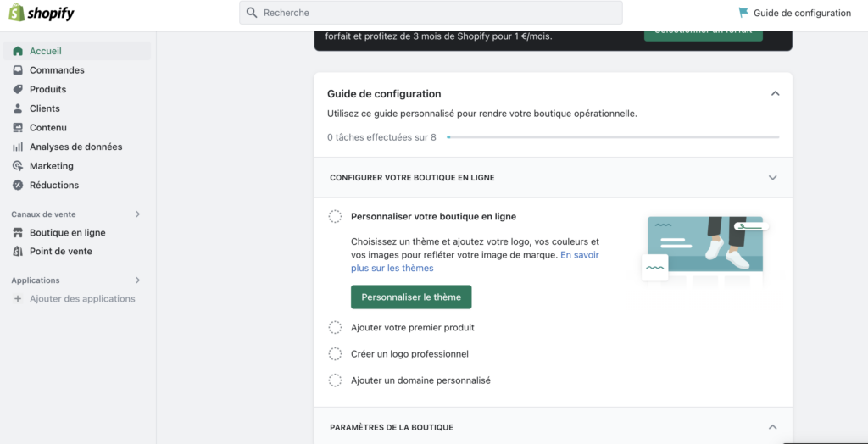Viewport: 868px width, 444px height.
Task: Click the Réductions percent badge icon
Action: tap(18, 185)
